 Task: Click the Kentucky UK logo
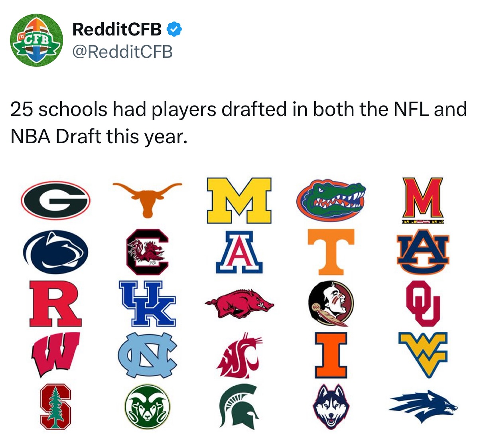(148, 303)
